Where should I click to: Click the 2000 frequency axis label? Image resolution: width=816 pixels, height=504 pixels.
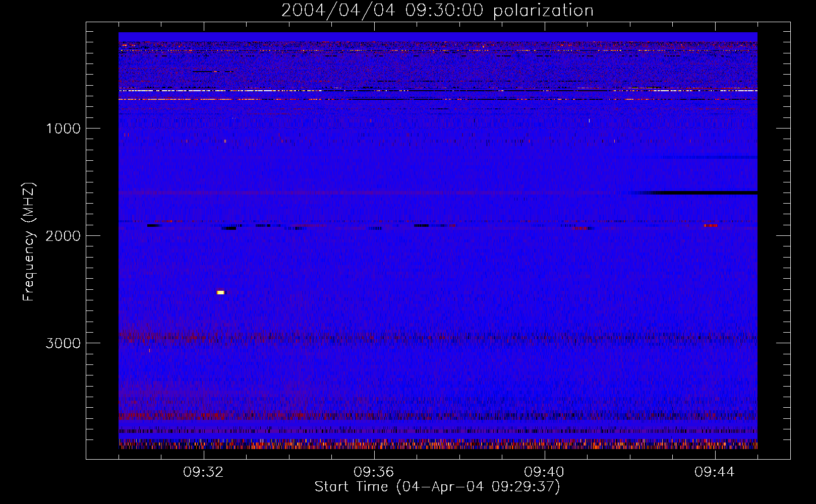(x=63, y=236)
